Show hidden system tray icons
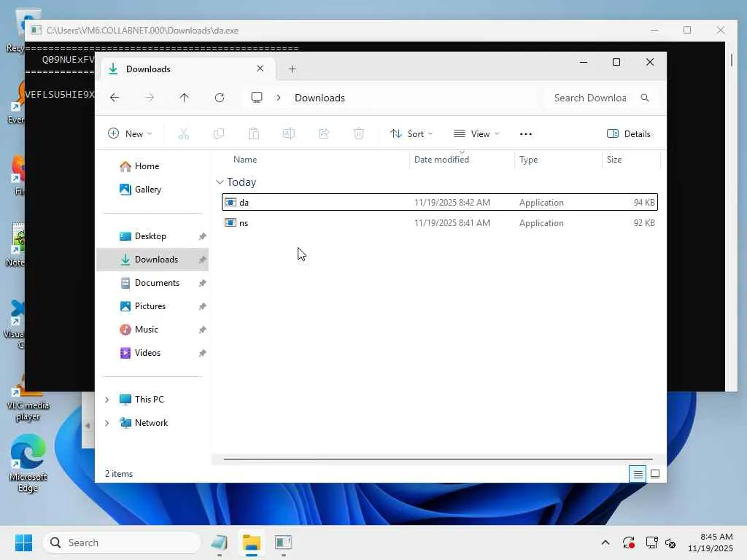Viewport: 747px width, 560px height. click(x=605, y=542)
